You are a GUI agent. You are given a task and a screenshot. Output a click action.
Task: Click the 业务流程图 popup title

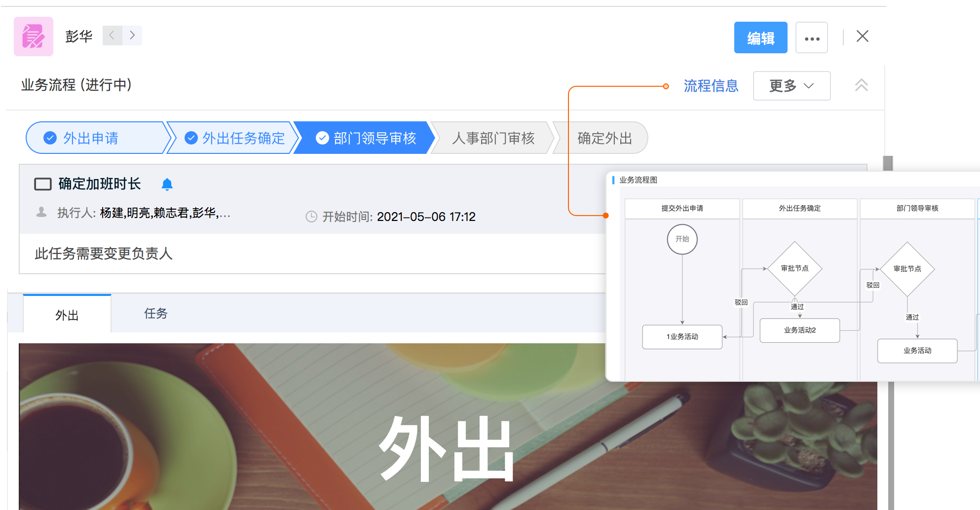point(638,180)
